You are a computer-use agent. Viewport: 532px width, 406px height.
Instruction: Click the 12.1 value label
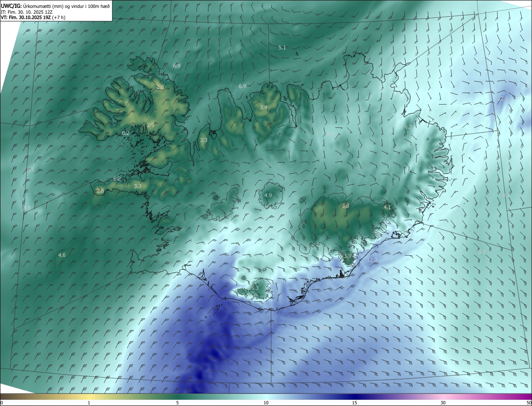point(503,99)
